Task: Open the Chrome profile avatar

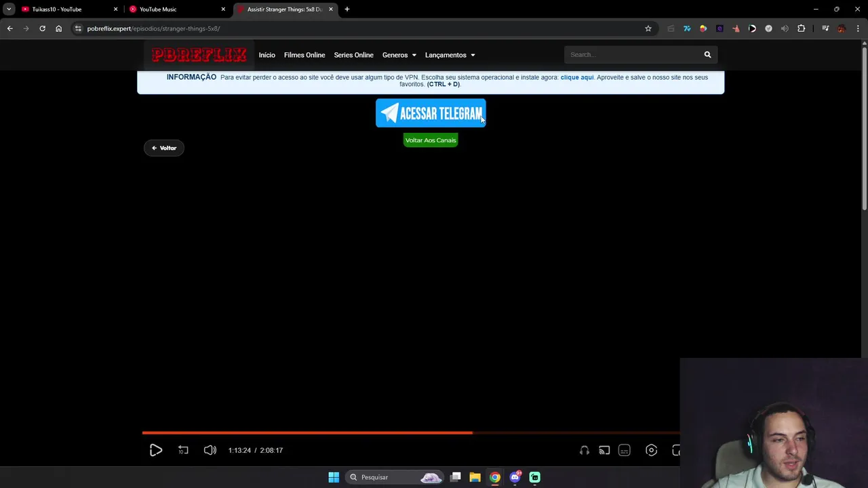Action: (x=842, y=28)
